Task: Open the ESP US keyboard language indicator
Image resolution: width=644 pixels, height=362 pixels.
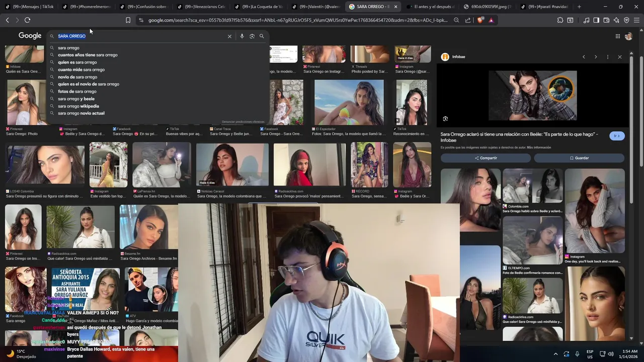Action: point(590,354)
